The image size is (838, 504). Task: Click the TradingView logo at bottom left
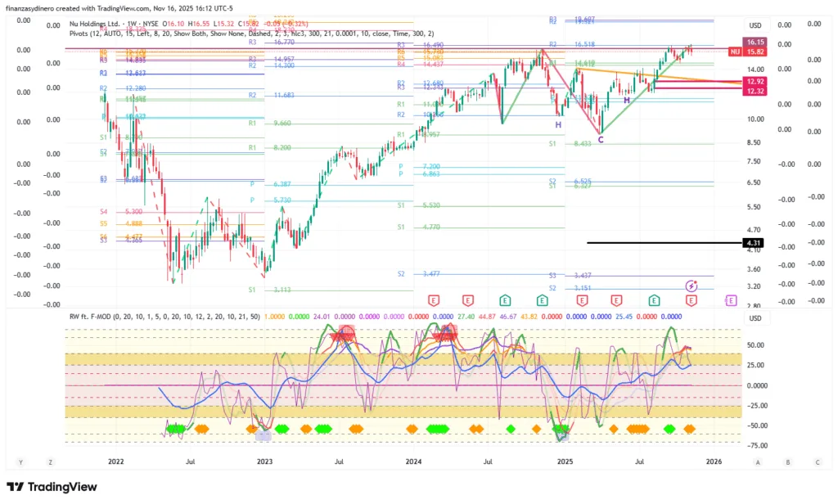[x=52, y=488]
